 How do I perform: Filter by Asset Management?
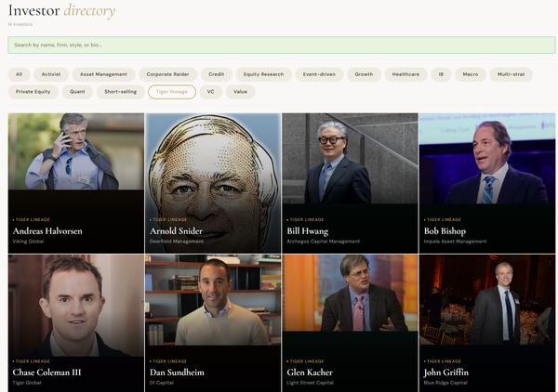103,74
